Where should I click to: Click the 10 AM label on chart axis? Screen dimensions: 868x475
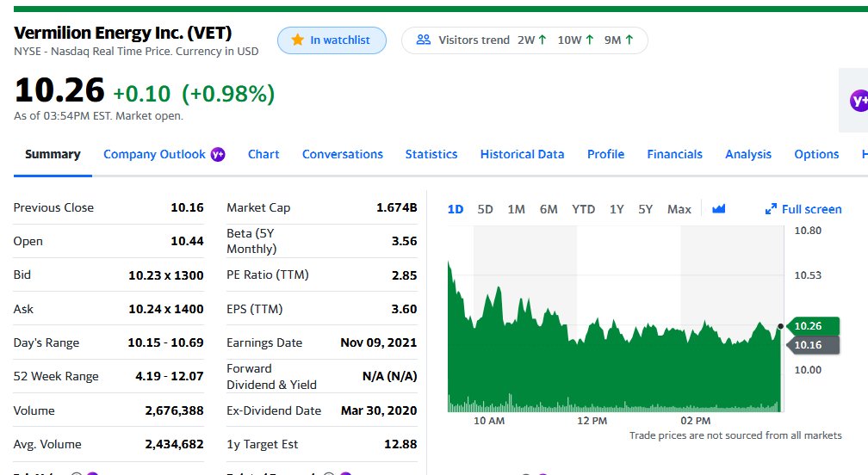pyautogui.click(x=489, y=421)
